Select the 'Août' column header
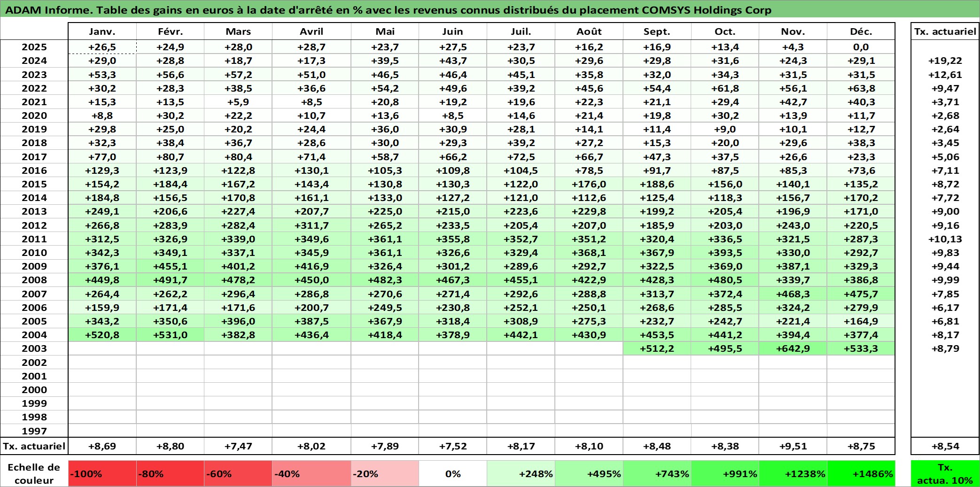Screen dimensions: 980x487 589,31
